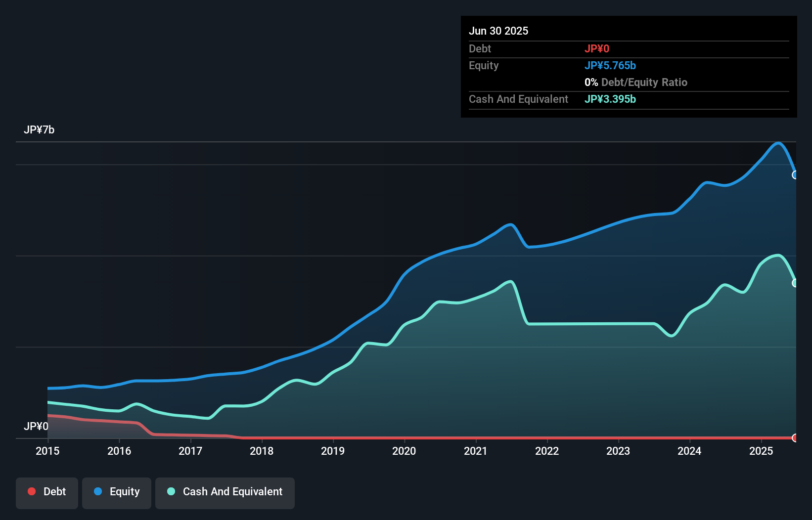
Task: Expand the Cash And Equivalent tooltip row
Action: pos(518,99)
